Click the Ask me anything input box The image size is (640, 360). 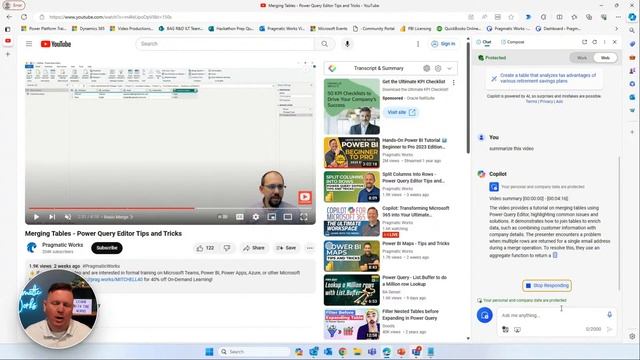[551, 315]
